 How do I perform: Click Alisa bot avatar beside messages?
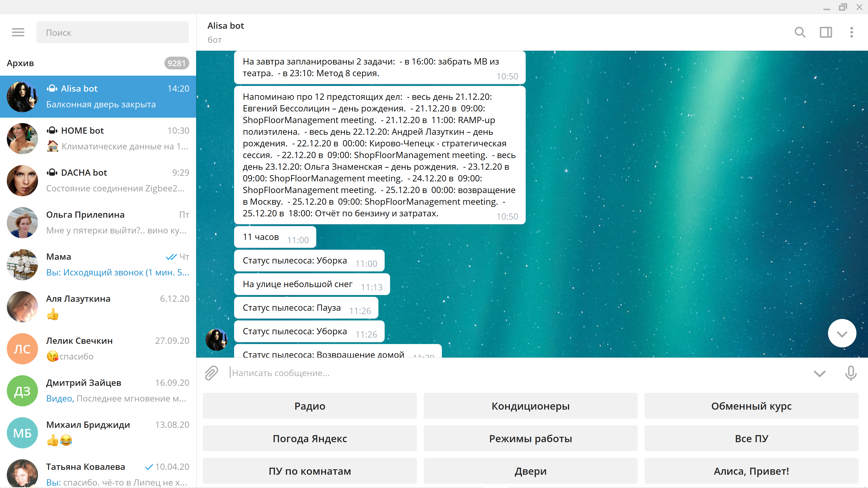point(217,339)
